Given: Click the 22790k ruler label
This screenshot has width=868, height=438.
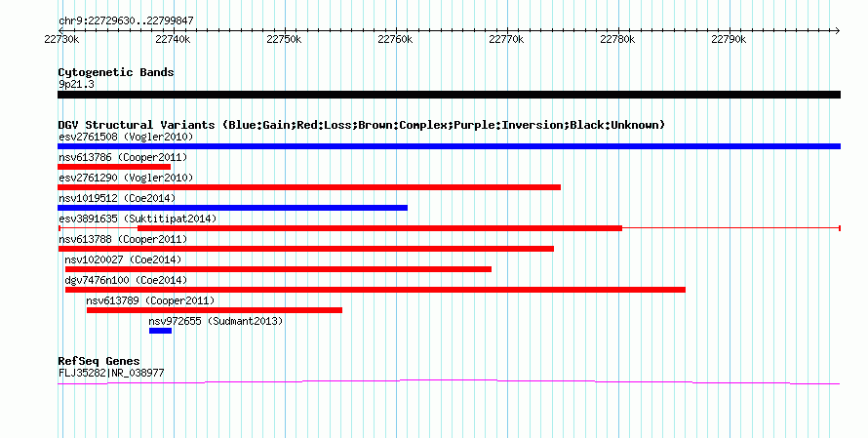Looking at the screenshot, I should [730, 39].
